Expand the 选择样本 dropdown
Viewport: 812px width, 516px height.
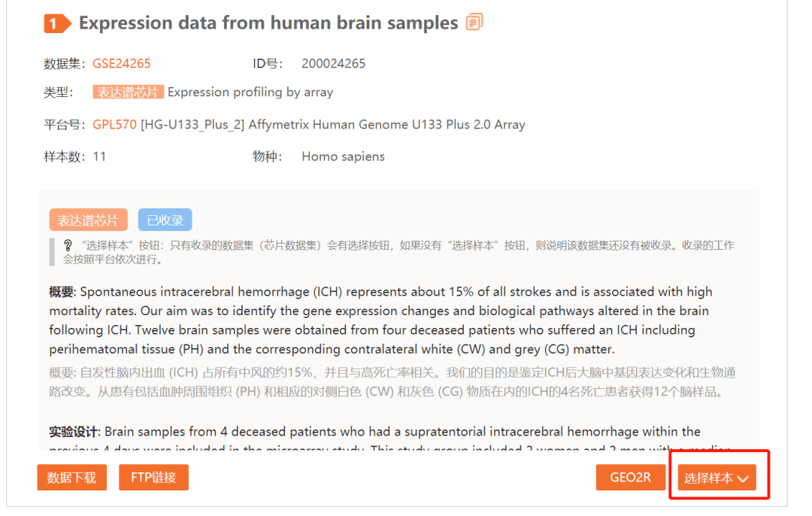point(717,478)
